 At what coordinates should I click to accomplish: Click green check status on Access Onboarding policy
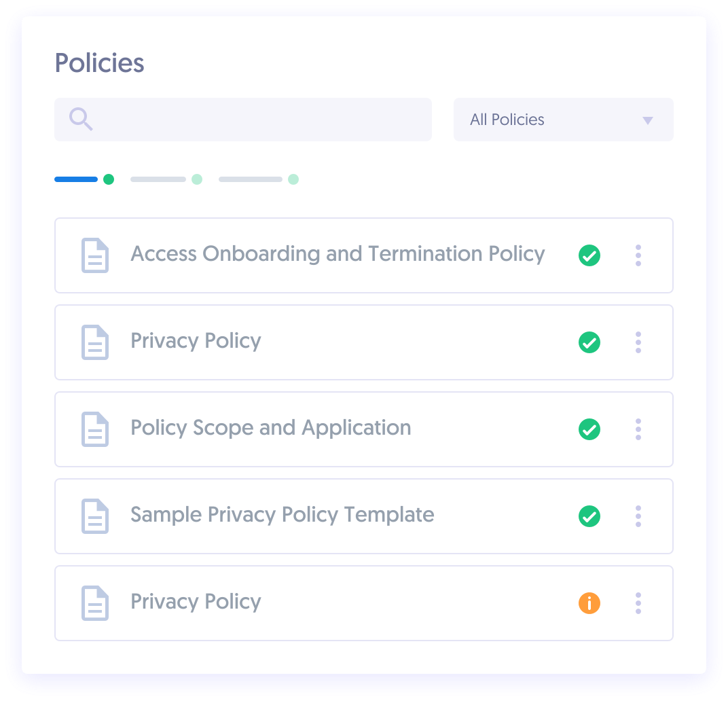[589, 256]
